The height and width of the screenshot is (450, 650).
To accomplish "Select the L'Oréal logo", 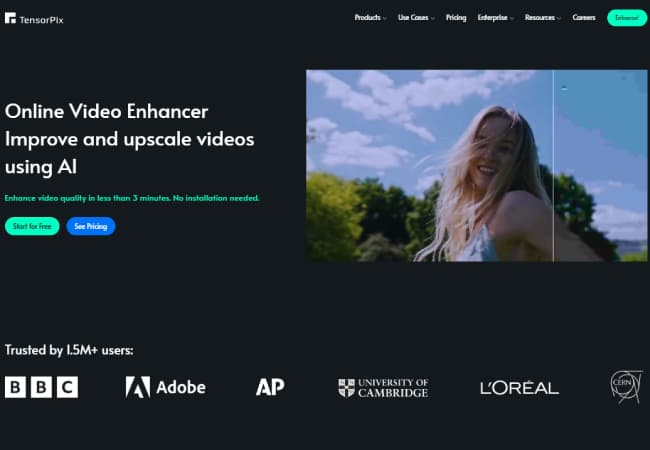I will pos(519,388).
